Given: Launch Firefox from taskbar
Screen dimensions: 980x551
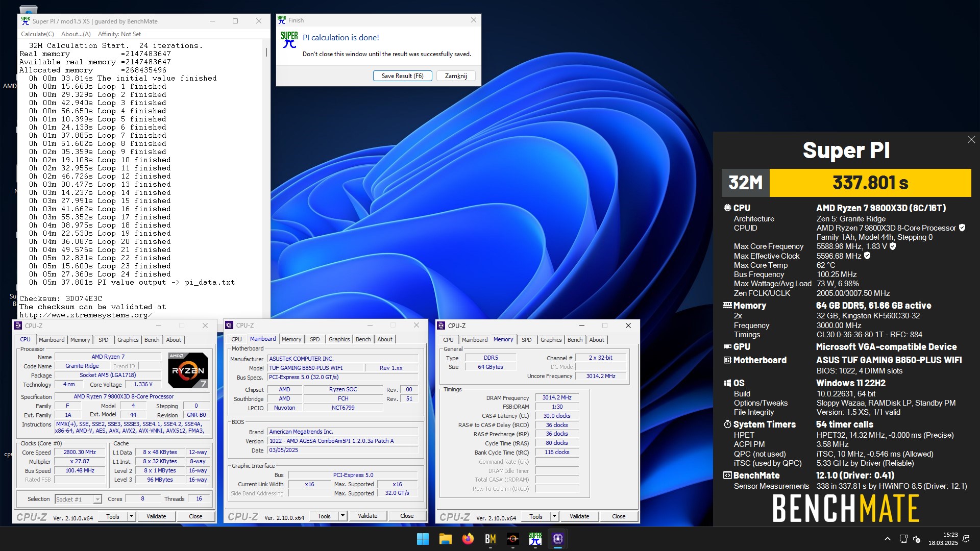Looking at the screenshot, I should click(x=468, y=539).
